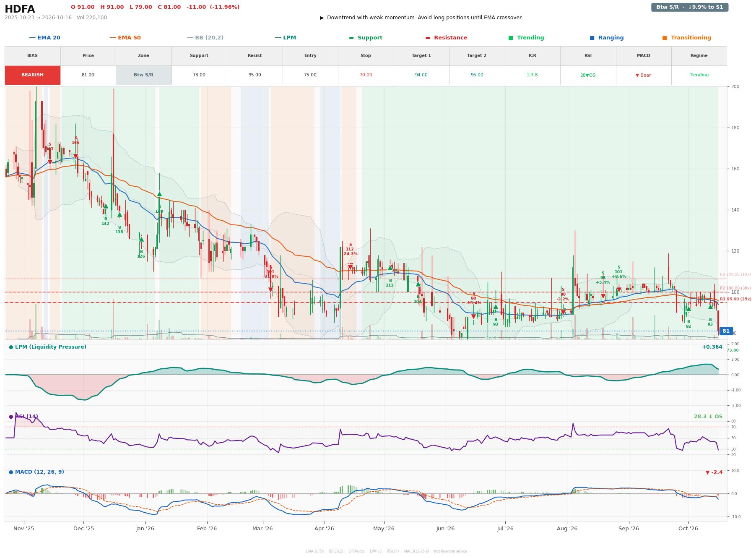Click the MACD reading ▼ -2.4
This screenshot has height=558, width=756.
(x=714, y=472)
